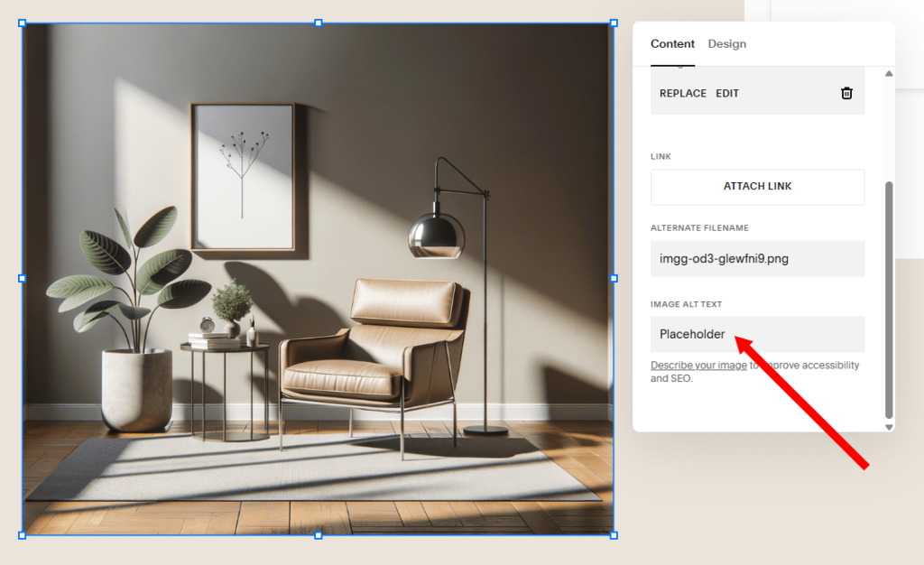The height and width of the screenshot is (565, 924).
Task: Delete the image using the trash icon
Action: point(846,92)
